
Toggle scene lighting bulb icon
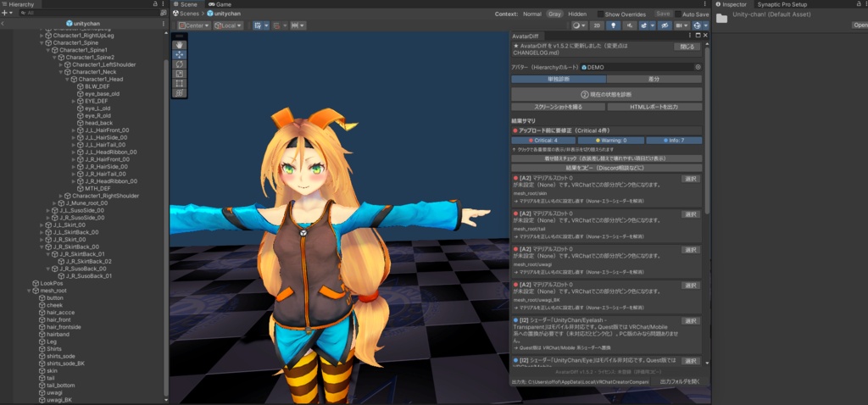pos(613,25)
